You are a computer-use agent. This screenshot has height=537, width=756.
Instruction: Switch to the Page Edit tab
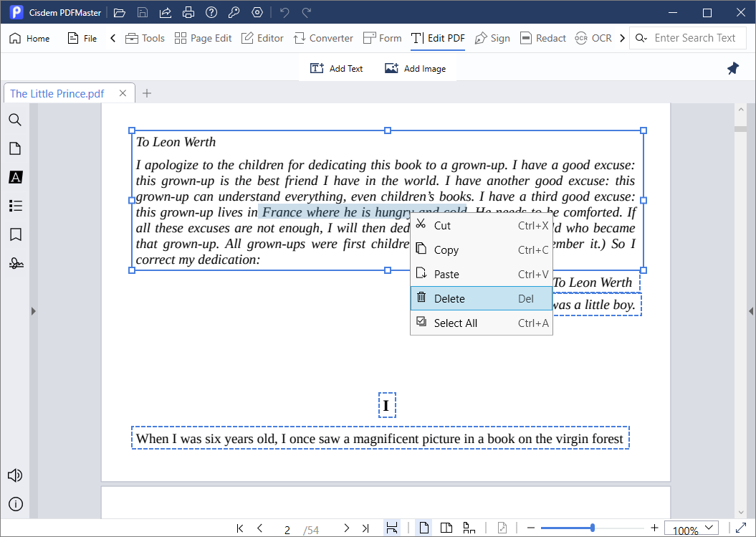point(203,38)
